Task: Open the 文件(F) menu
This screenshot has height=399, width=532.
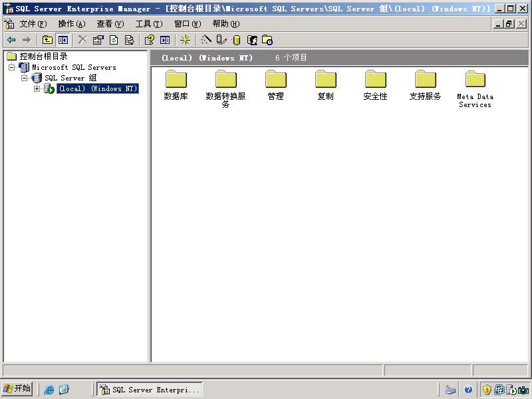Action: point(33,24)
